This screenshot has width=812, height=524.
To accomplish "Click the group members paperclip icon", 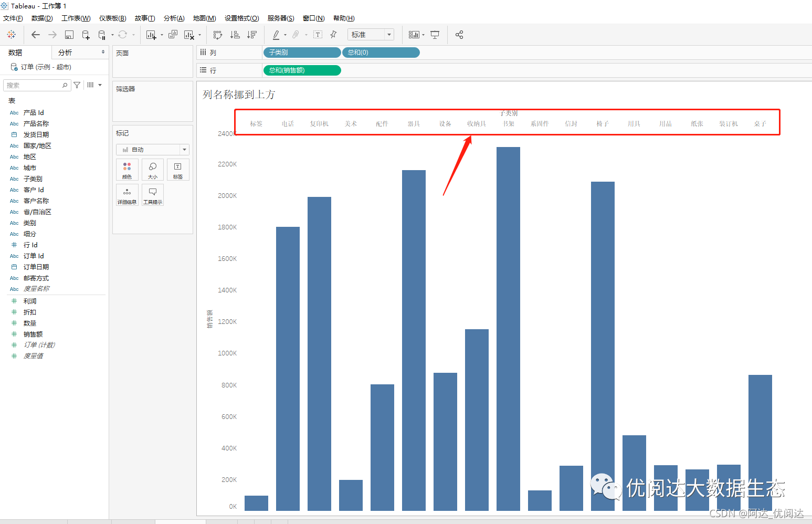I will tap(296, 35).
